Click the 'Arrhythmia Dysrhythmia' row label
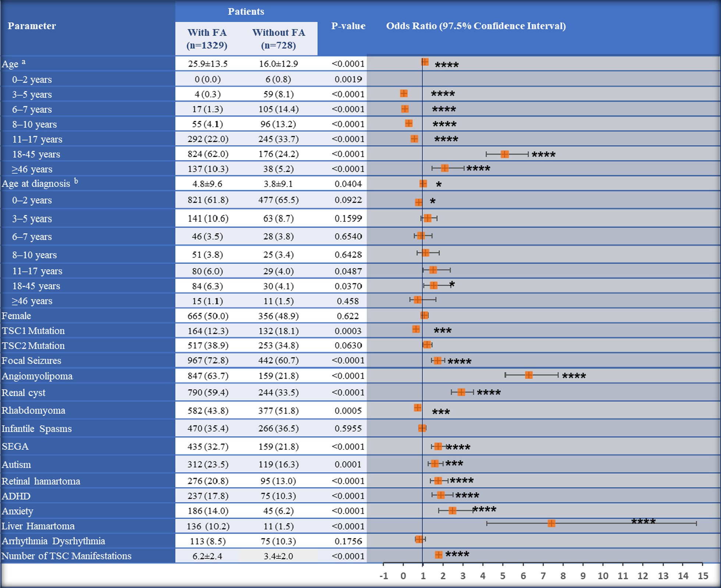This screenshot has width=721, height=588. coord(53,541)
